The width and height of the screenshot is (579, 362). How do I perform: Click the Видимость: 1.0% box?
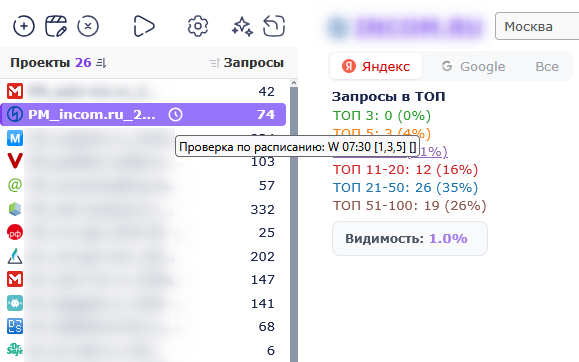[x=410, y=239]
